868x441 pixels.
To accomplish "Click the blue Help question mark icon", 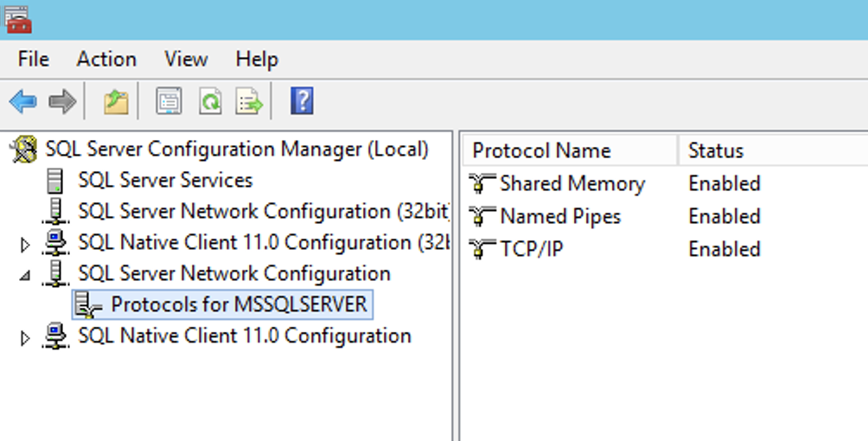I will (x=302, y=102).
